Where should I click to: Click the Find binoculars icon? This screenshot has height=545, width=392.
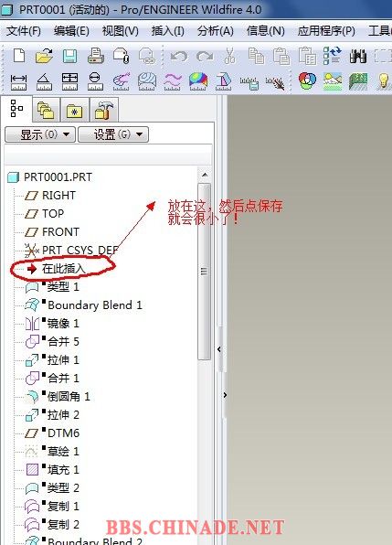click(x=358, y=56)
